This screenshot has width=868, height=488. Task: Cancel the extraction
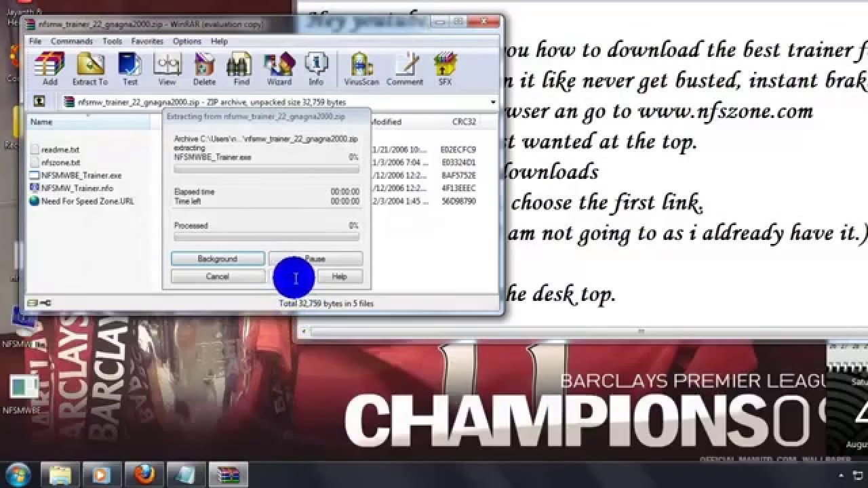coord(218,277)
